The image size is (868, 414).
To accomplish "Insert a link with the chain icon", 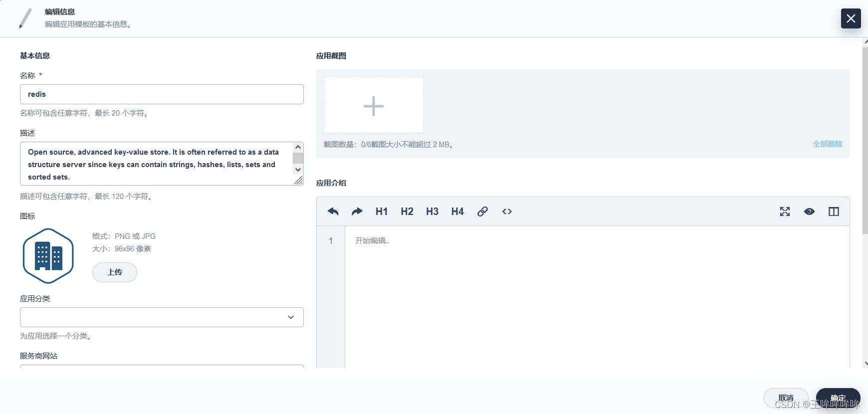I will (482, 211).
